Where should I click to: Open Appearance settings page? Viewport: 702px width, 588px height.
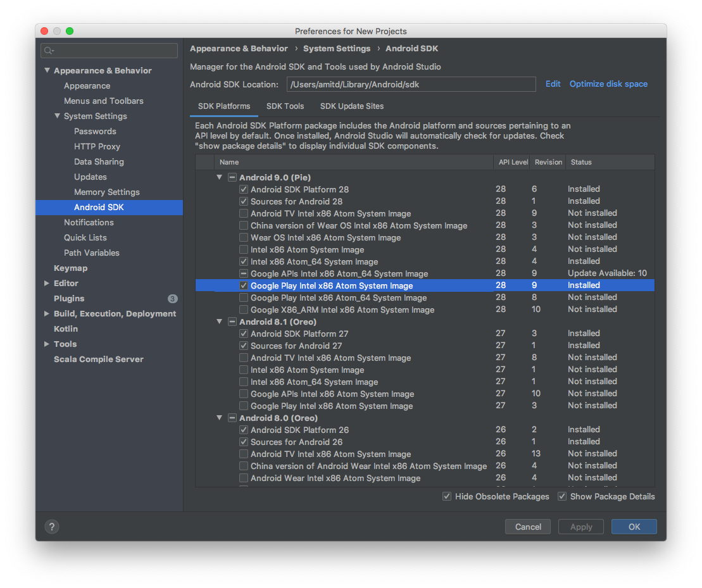click(87, 85)
